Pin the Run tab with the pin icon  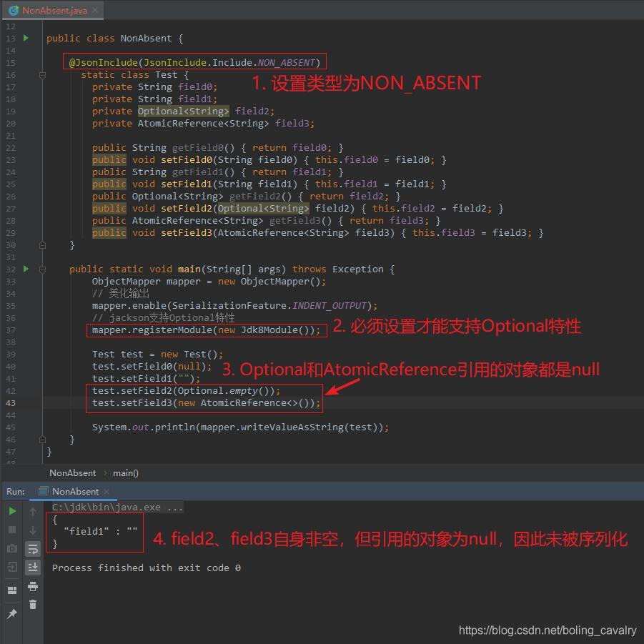pyautogui.click(x=11, y=613)
